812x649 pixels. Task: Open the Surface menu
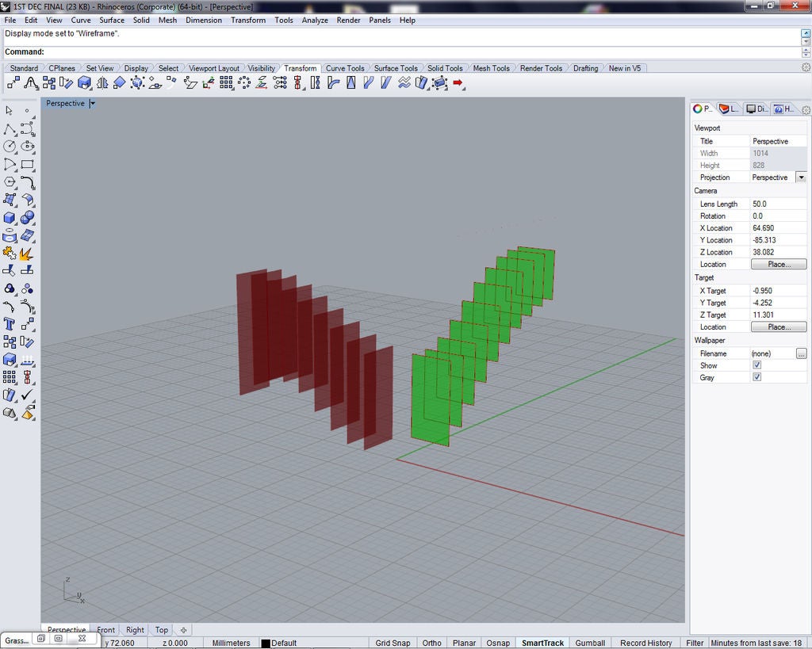tap(112, 20)
